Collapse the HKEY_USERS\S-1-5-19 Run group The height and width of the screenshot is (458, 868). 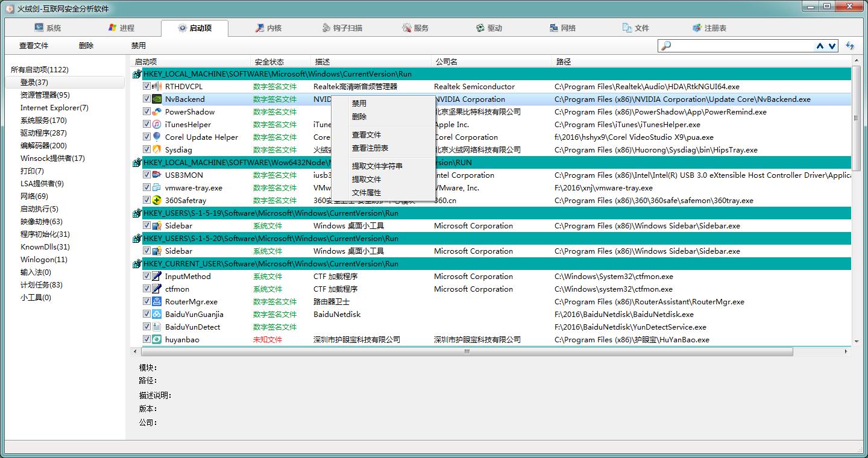137,213
